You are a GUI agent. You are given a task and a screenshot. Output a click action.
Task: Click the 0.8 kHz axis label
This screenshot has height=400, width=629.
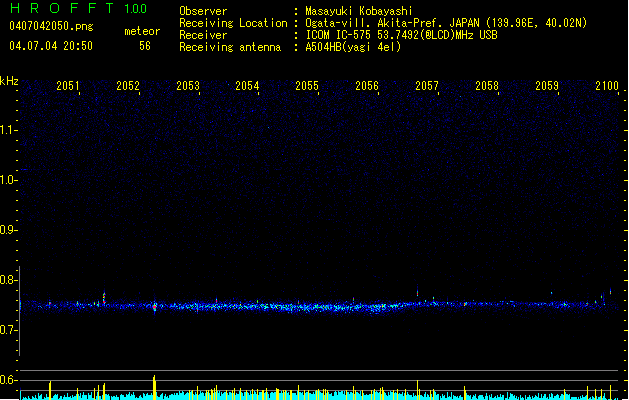click(x=8, y=280)
